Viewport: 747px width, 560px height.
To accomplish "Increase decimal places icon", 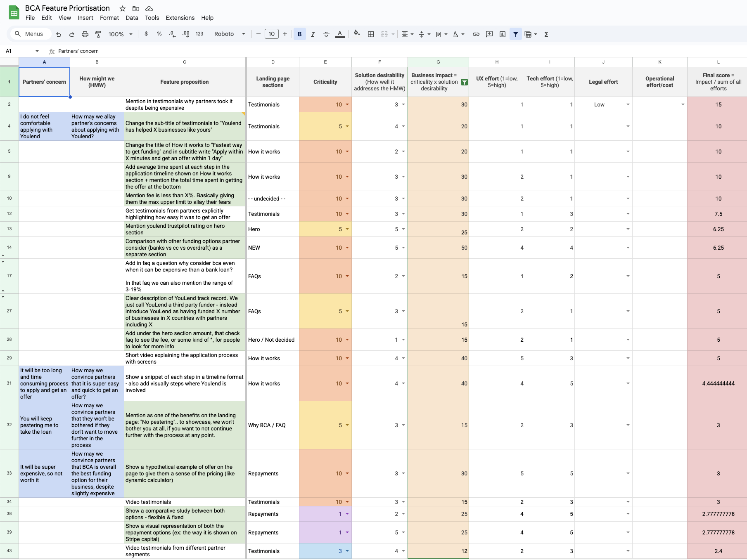I will [186, 34].
